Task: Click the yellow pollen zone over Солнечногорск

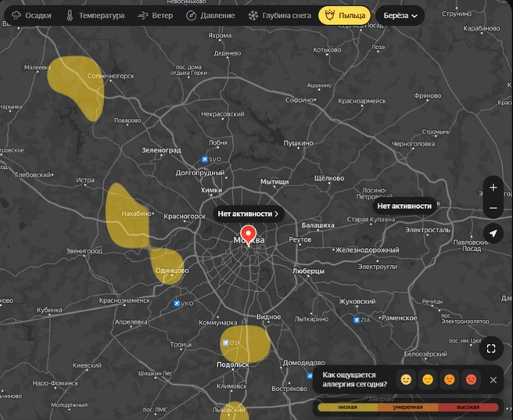Action: pyautogui.click(x=77, y=85)
